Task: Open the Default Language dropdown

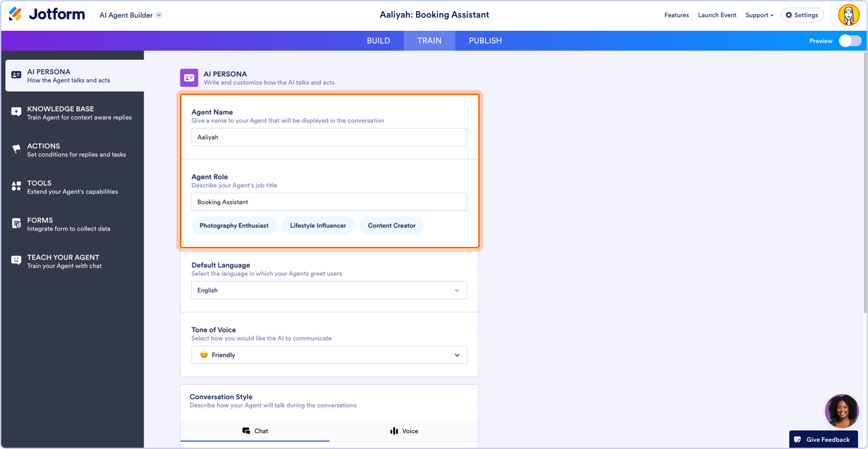Action: tap(329, 290)
